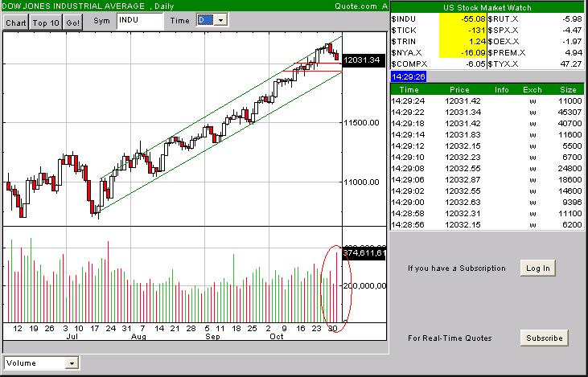
Task: Select the 14:29:24 trade row time
Action: (x=408, y=100)
